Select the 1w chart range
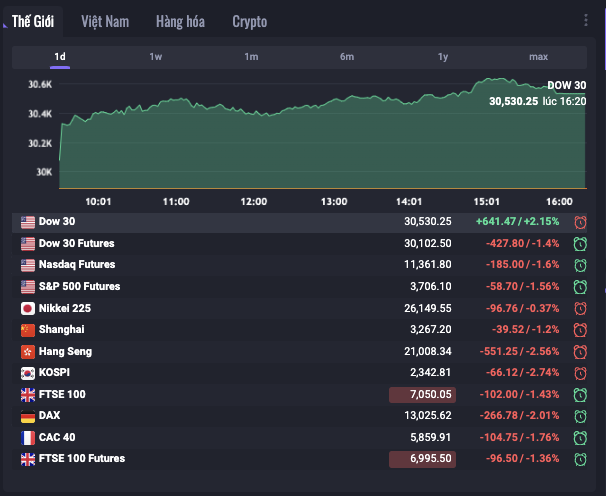The image size is (606, 496). tap(156, 57)
